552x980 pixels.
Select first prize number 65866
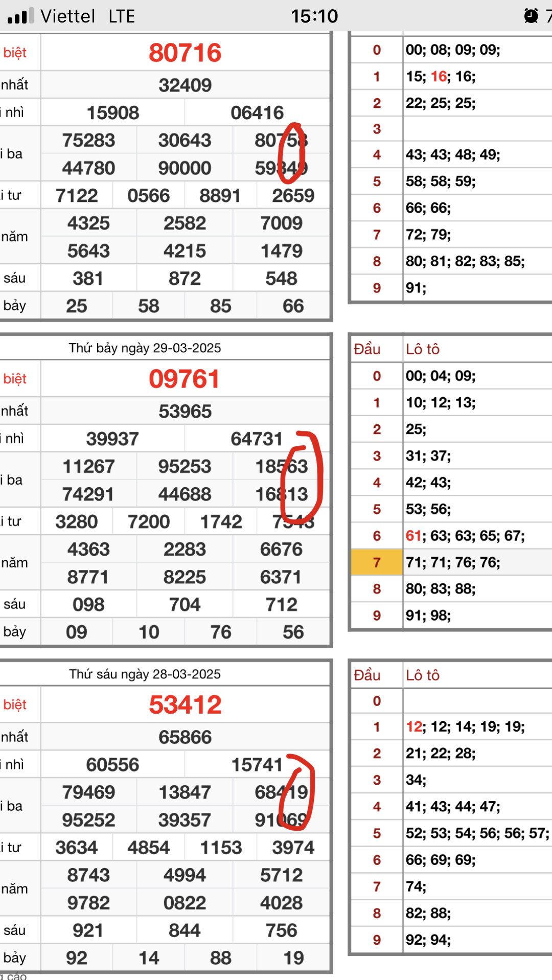[185, 737]
